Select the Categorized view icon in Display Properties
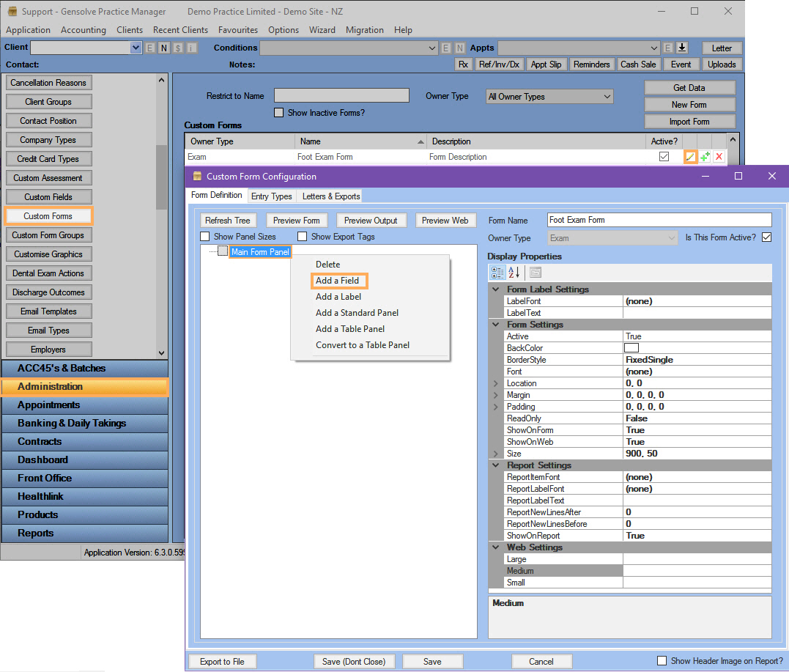789x672 pixels. point(498,272)
